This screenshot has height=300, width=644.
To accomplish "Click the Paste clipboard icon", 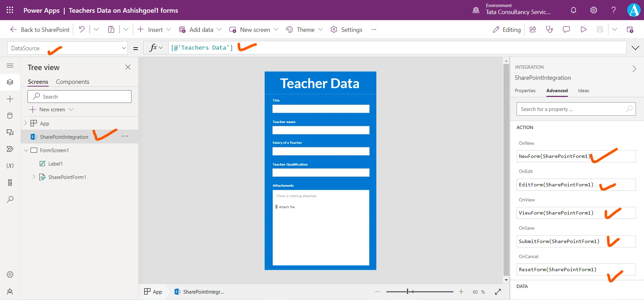I will pos(111,29).
